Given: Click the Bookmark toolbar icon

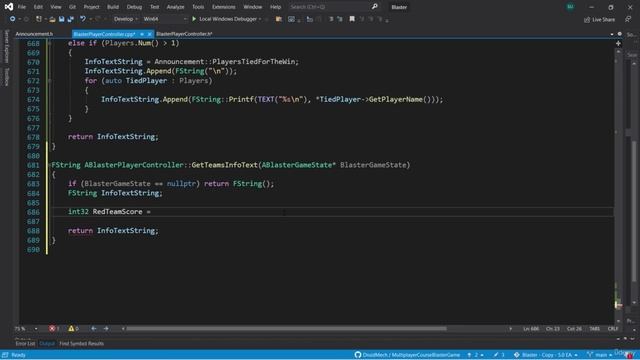Looking at the screenshot, I should point(352,19).
